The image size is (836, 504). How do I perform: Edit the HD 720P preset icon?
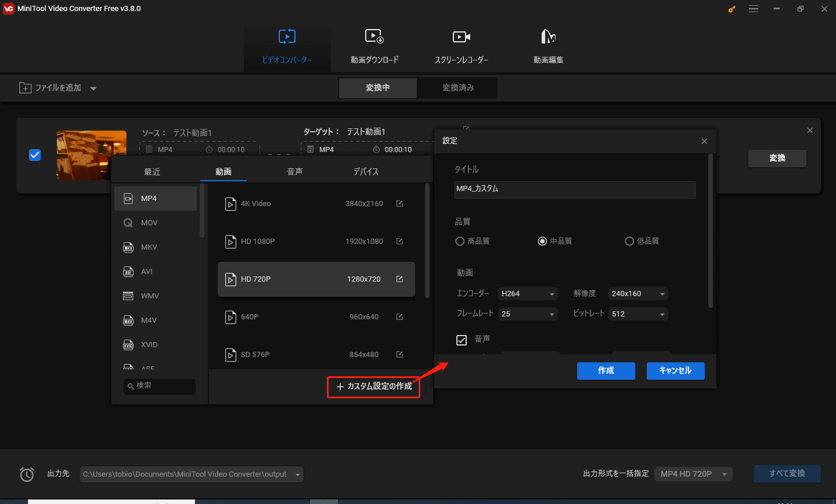point(399,279)
